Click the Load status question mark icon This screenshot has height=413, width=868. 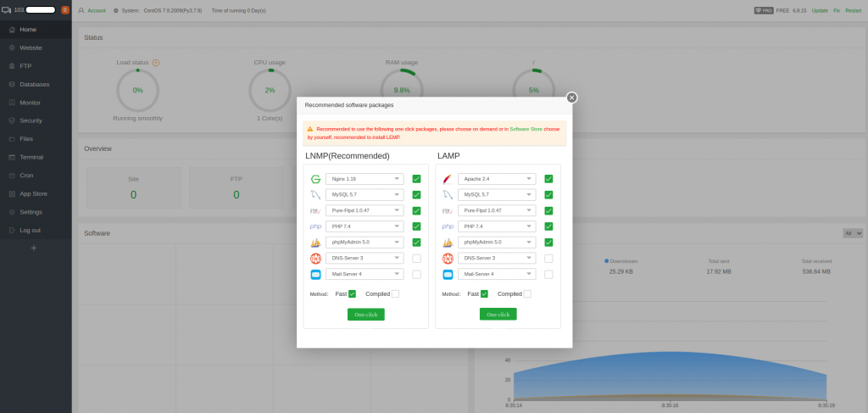[156, 63]
